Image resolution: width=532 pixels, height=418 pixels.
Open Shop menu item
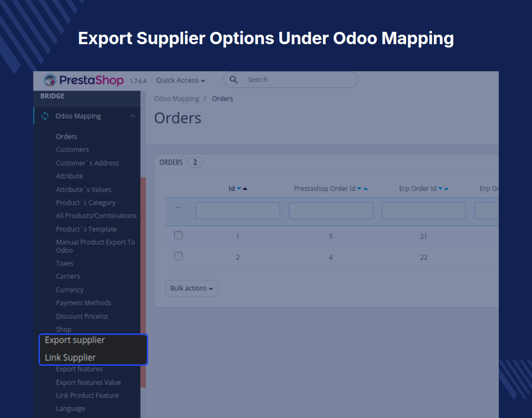64,330
